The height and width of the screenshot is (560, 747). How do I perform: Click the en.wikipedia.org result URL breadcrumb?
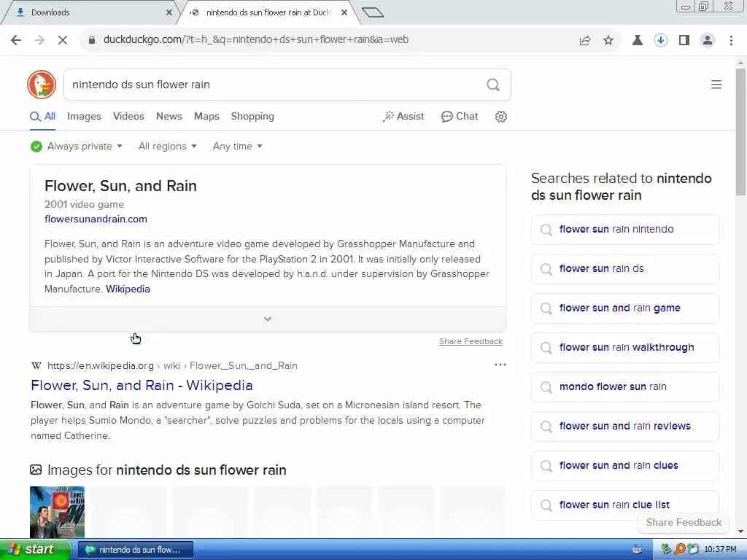pyautogui.click(x=172, y=366)
